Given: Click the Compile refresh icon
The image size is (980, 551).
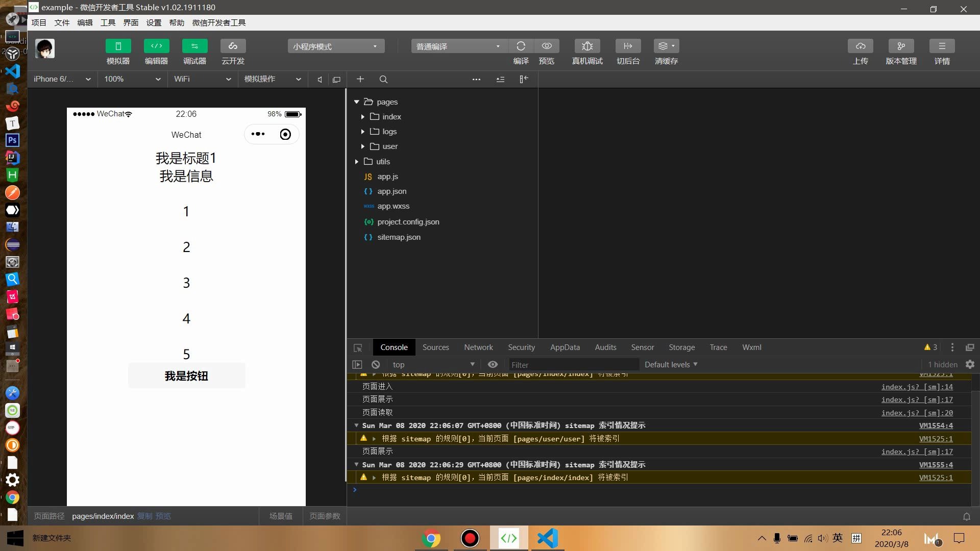Looking at the screenshot, I should click(x=521, y=46).
